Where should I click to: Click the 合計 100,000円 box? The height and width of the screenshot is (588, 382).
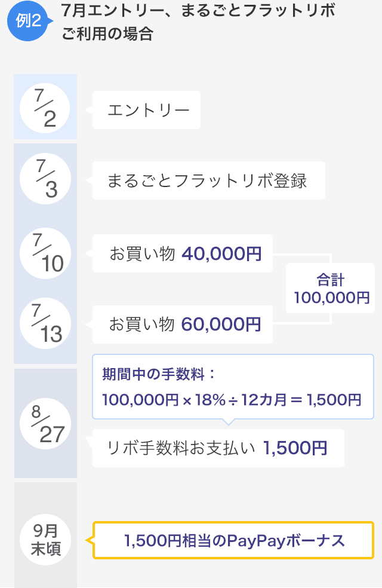pos(330,288)
